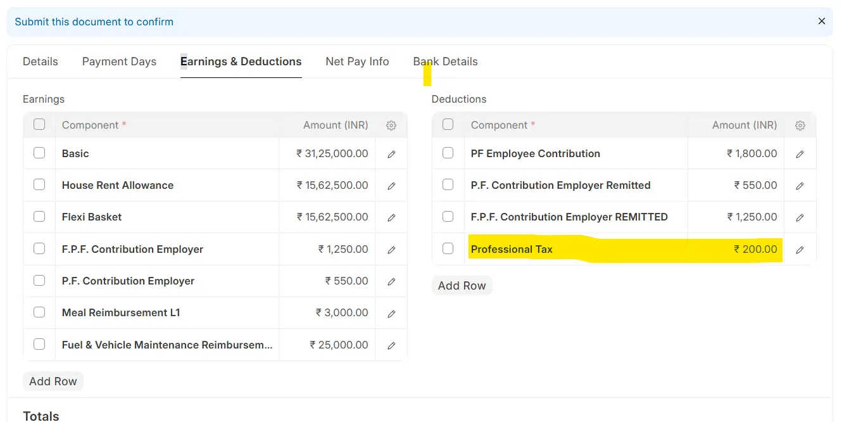Select all earnings via header checkbox
Viewport: 868px width, 422px height.
[39, 124]
